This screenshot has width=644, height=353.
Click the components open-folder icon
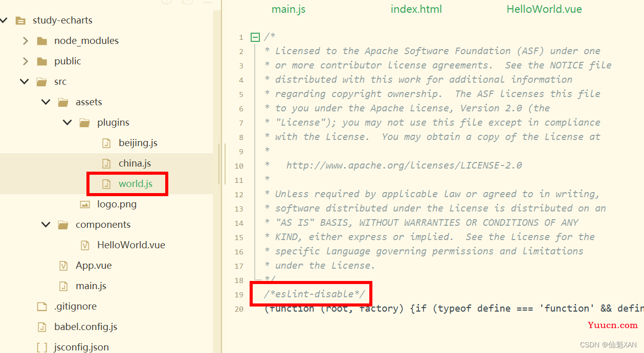tap(63, 225)
